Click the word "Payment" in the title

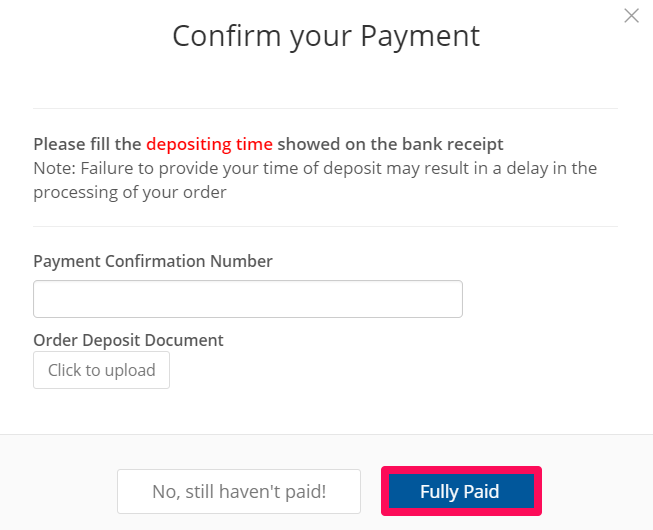point(420,36)
